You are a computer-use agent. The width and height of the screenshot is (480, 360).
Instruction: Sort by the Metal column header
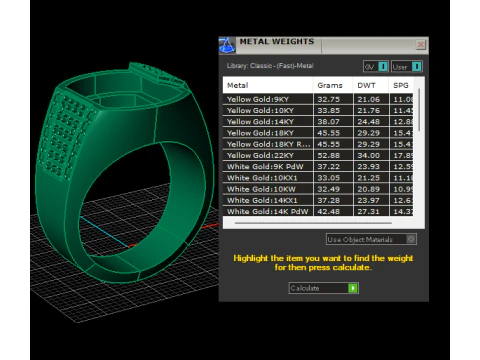click(268, 85)
